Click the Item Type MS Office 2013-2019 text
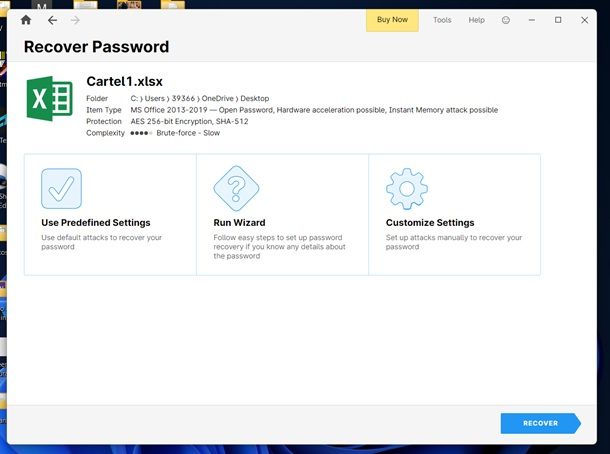 click(x=314, y=110)
